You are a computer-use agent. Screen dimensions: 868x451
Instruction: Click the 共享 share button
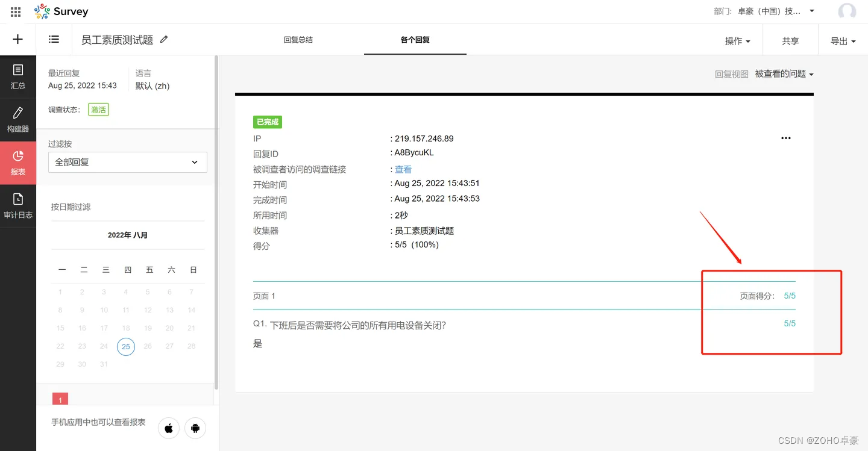(790, 41)
